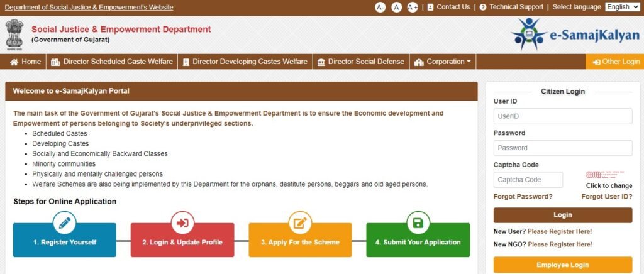Click the (Government of Gujarat) subtitle
This screenshot has width=644, height=274.
70,40
